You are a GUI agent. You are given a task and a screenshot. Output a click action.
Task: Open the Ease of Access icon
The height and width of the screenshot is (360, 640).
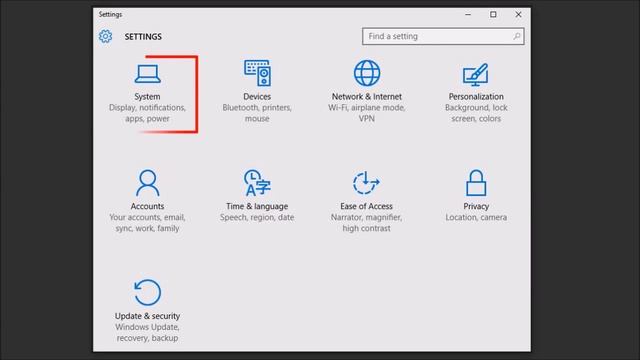tap(367, 183)
